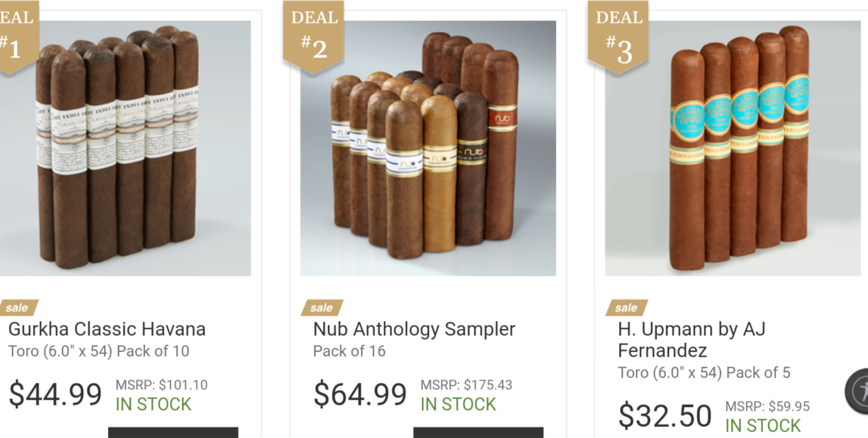This screenshot has width=868, height=438.
Task: Open H. Upmann by AJ Fernandez link
Action: pyautogui.click(x=692, y=340)
